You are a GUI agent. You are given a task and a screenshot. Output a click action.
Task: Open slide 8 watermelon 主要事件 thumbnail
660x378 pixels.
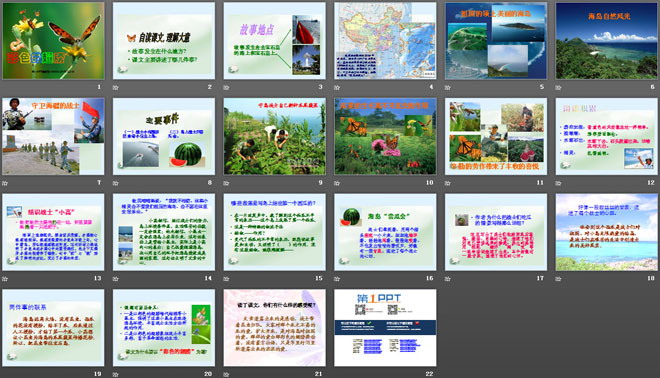(164, 136)
